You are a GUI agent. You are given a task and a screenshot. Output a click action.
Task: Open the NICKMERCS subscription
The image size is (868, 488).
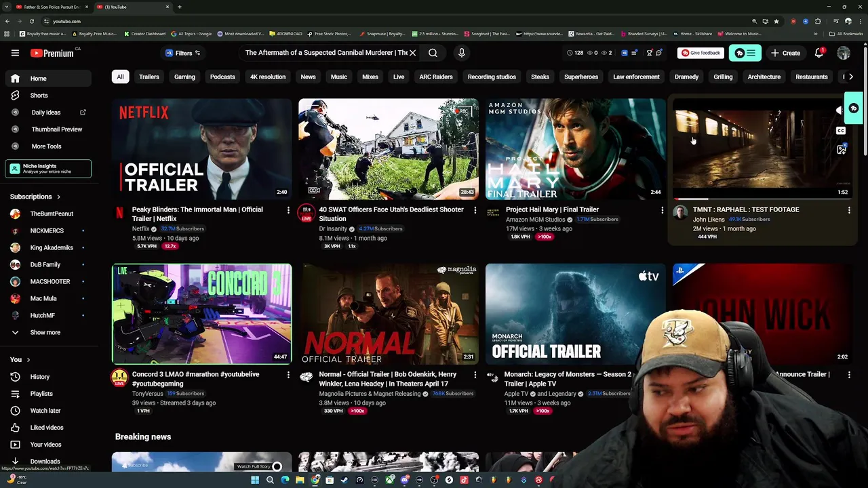pos(47,230)
